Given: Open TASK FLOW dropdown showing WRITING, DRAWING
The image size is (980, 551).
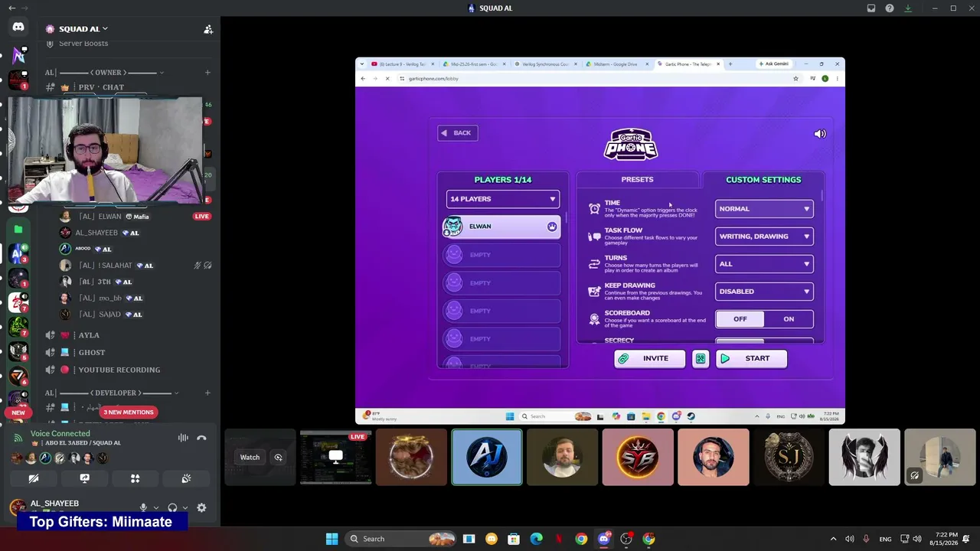Looking at the screenshot, I should tap(764, 236).
